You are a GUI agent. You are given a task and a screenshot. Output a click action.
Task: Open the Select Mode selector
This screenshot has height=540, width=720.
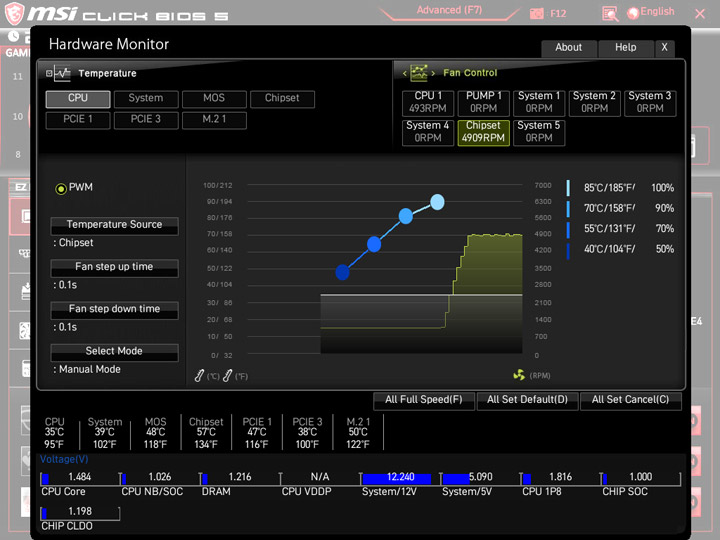coord(114,352)
